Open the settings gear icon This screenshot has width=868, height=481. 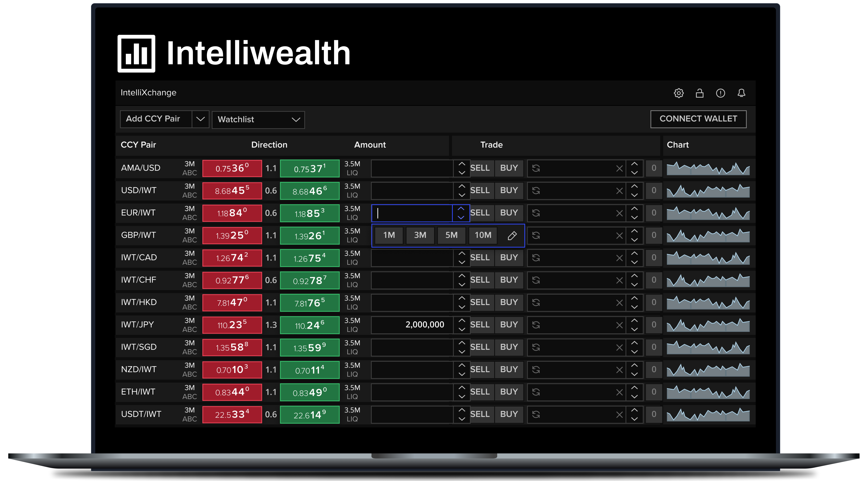coord(679,93)
